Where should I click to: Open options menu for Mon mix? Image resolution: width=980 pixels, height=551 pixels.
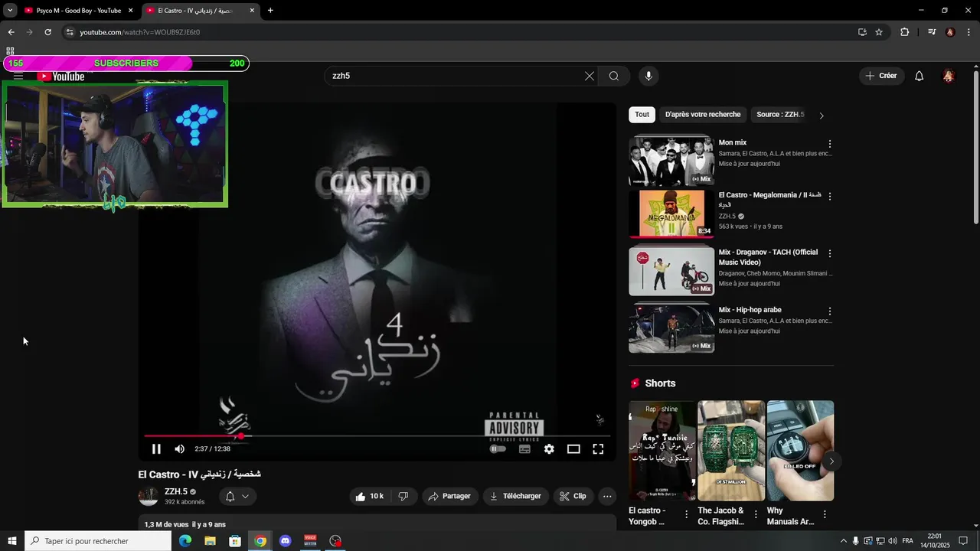pyautogui.click(x=829, y=144)
